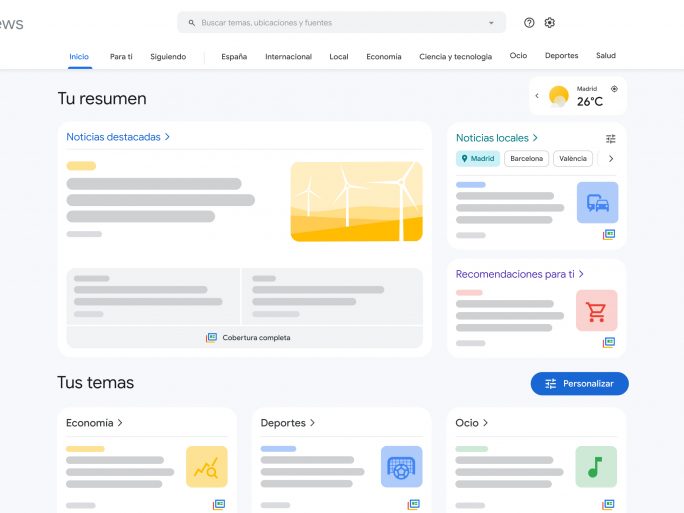Image resolution: width=684 pixels, height=513 pixels.
Task: Open the soccer goal thumbnail in Deportes
Action: pyautogui.click(x=401, y=466)
